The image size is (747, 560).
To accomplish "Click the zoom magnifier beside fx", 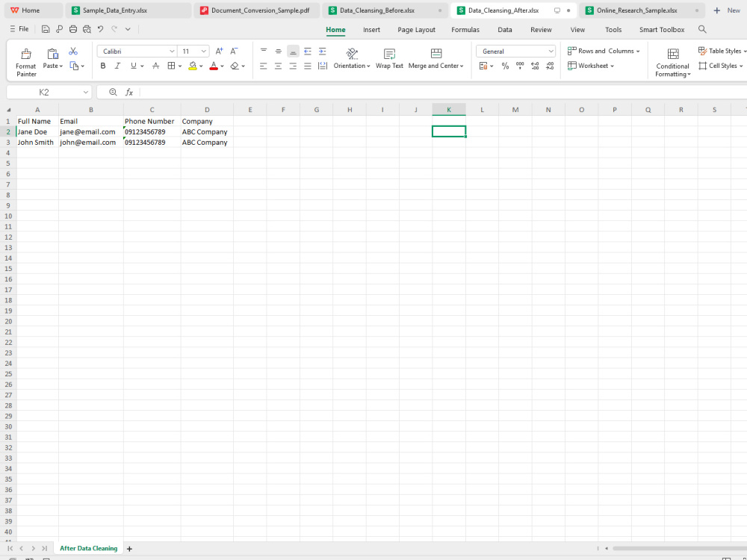I will point(113,92).
